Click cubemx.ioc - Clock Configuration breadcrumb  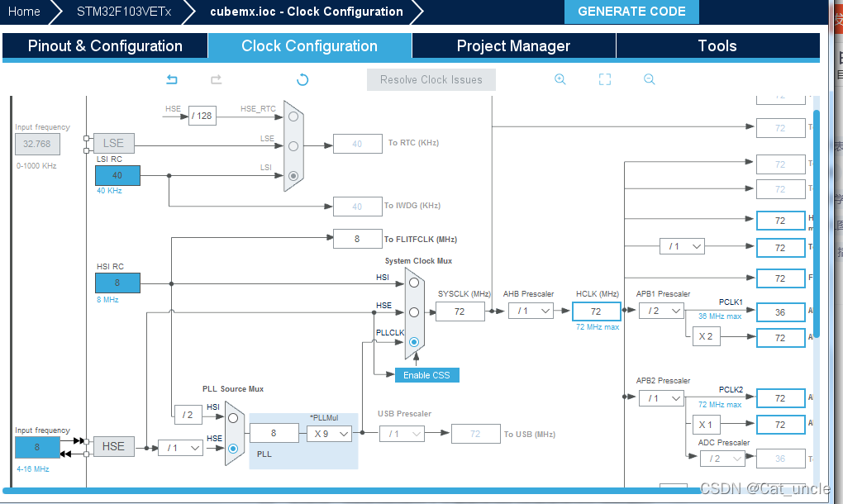click(x=307, y=12)
